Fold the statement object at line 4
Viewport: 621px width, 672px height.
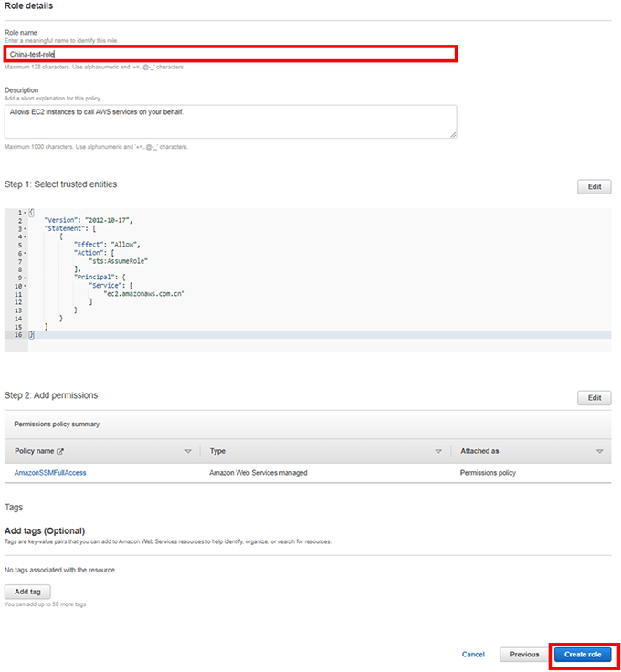tap(25, 237)
